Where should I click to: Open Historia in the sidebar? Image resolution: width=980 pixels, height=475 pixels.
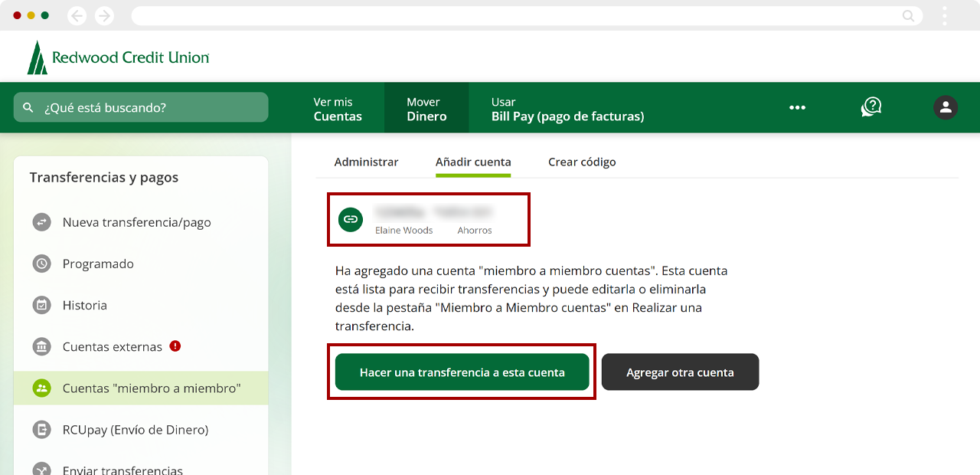coord(84,305)
